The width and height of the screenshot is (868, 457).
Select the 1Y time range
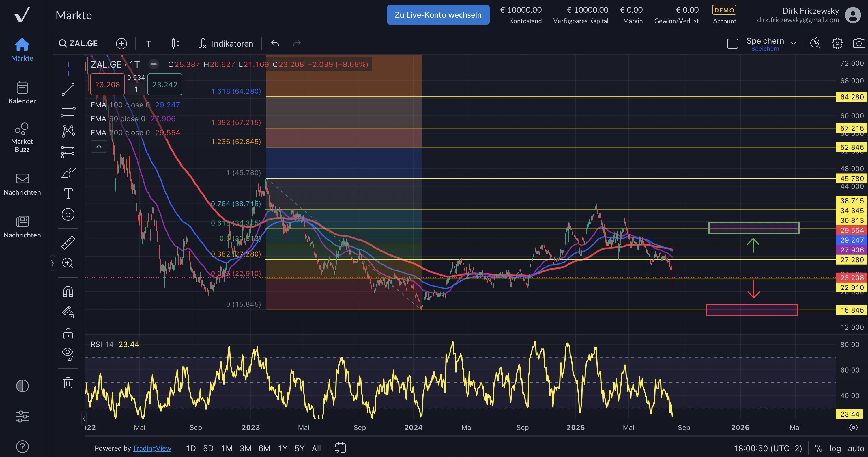[282, 448]
